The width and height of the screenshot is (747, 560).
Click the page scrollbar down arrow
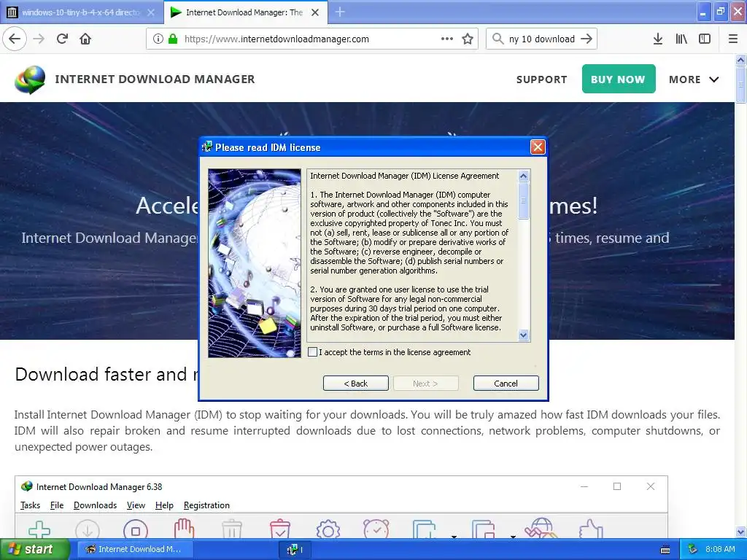point(741,532)
